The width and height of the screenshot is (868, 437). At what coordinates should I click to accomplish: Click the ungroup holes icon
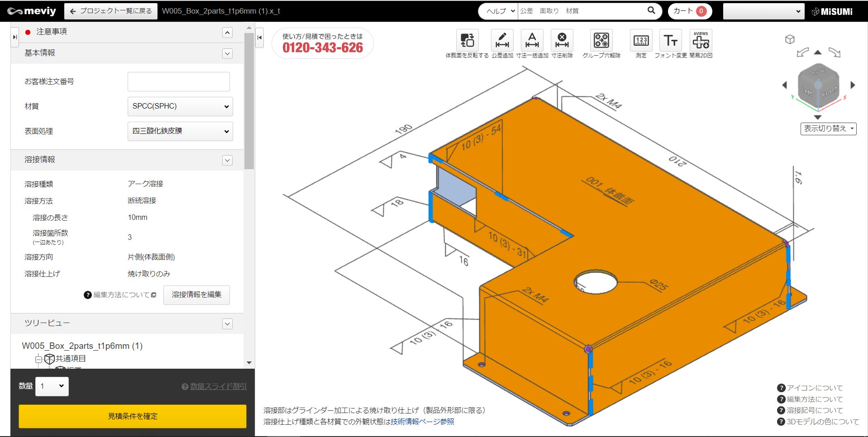click(x=601, y=41)
